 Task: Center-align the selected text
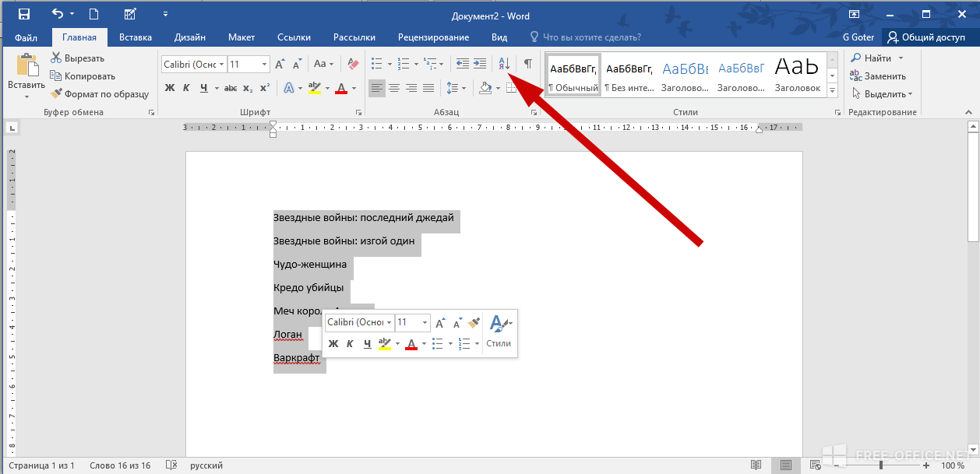click(394, 88)
